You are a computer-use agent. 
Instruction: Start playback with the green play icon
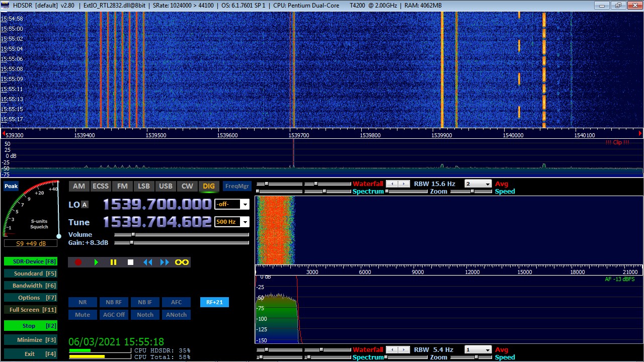tap(96, 261)
